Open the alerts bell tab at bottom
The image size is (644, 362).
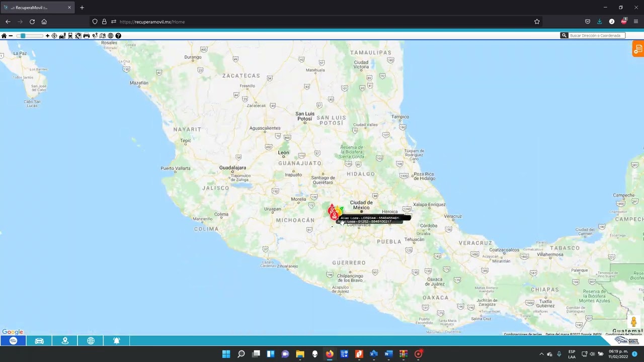[x=116, y=341]
